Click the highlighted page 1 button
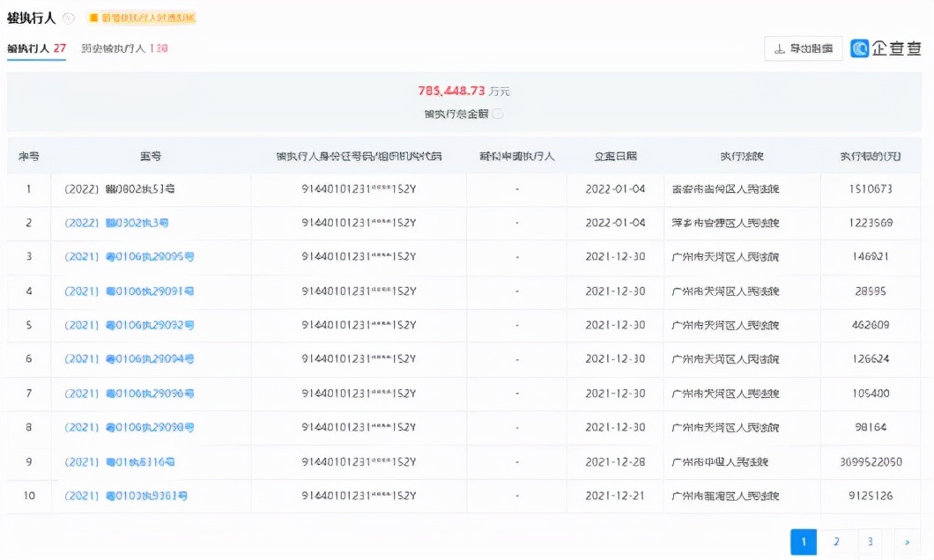This screenshot has width=934, height=560. [x=803, y=542]
